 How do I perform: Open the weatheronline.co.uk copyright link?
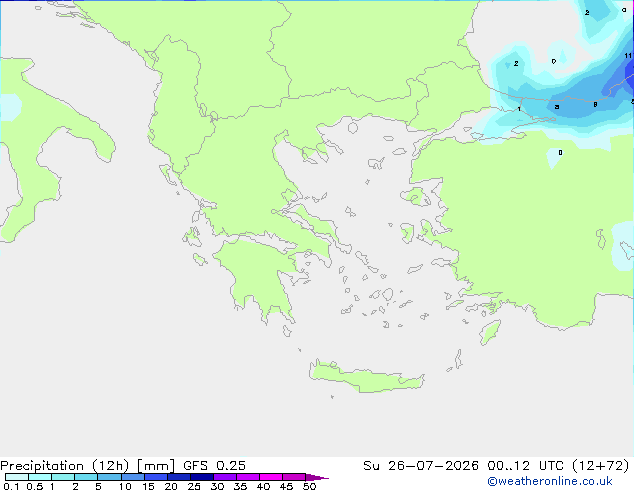550,481
